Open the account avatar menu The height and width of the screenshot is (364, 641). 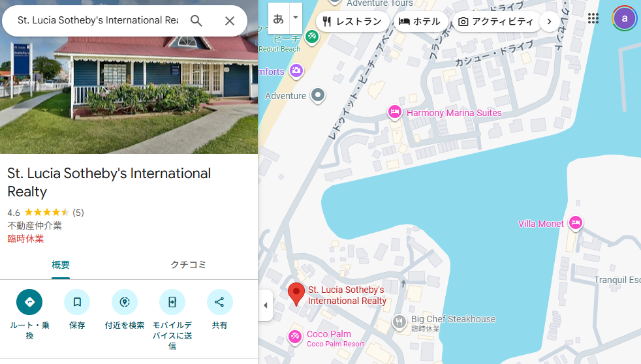pyautogui.click(x=624, y=18)
